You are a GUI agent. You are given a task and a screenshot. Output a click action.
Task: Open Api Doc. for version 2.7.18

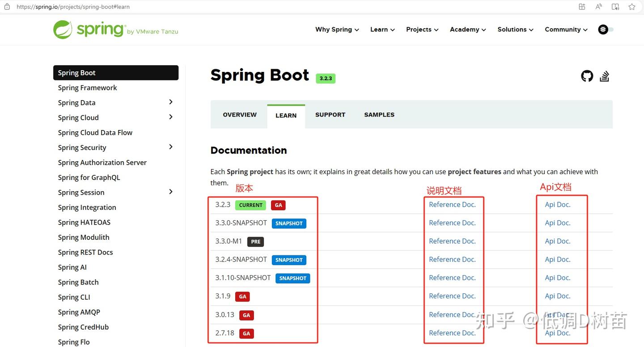tap(557, 333)
